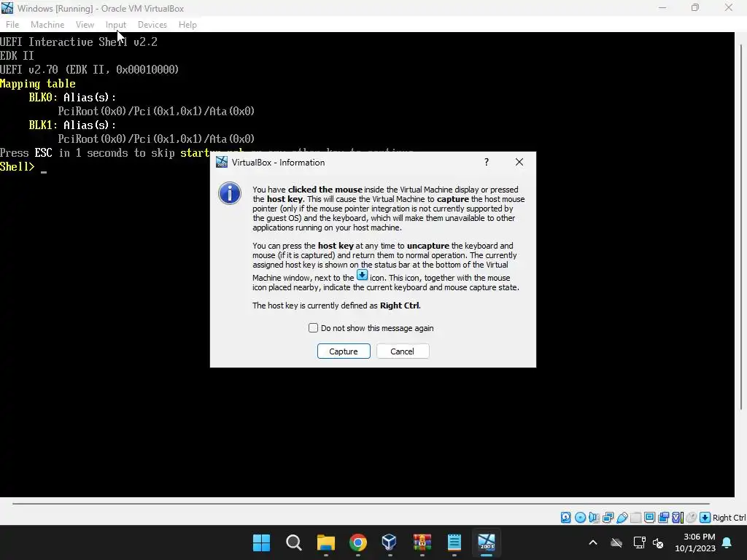
Task: Click the recording indicator icon
Action: (x=663, y=518)
